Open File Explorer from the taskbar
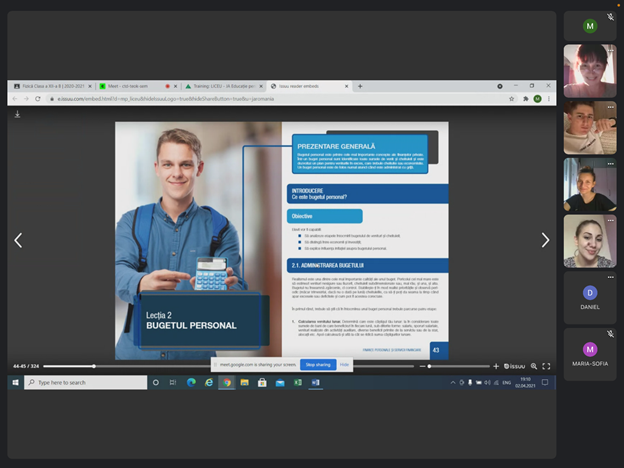 click(x=244, y=382)
